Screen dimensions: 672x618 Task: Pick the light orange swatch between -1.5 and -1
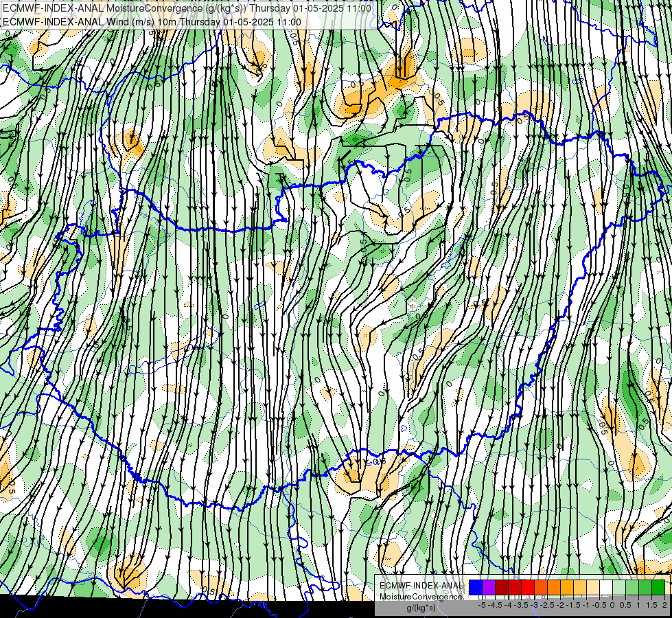580,587
